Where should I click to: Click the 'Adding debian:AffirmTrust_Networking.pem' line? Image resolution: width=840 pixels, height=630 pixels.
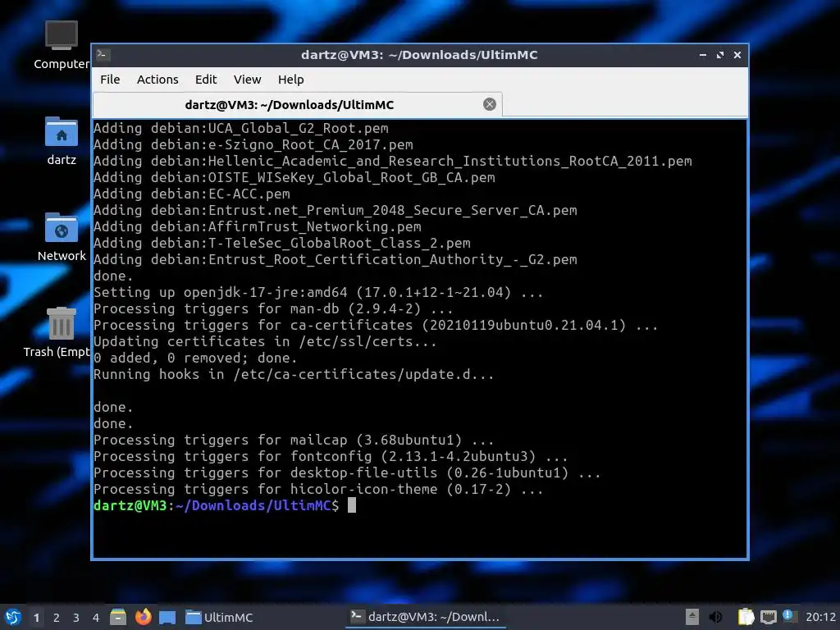pyautogui.click(x=257, y=226)
